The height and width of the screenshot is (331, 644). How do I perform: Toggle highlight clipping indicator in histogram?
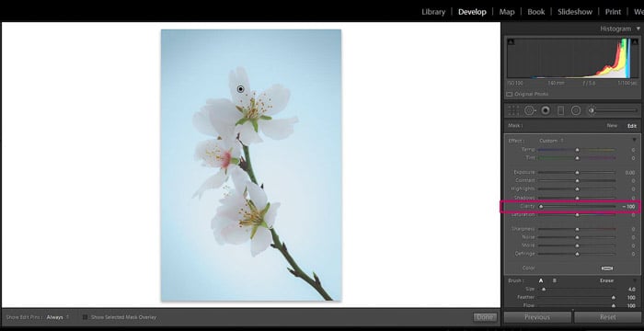click(x=634, y=41)
